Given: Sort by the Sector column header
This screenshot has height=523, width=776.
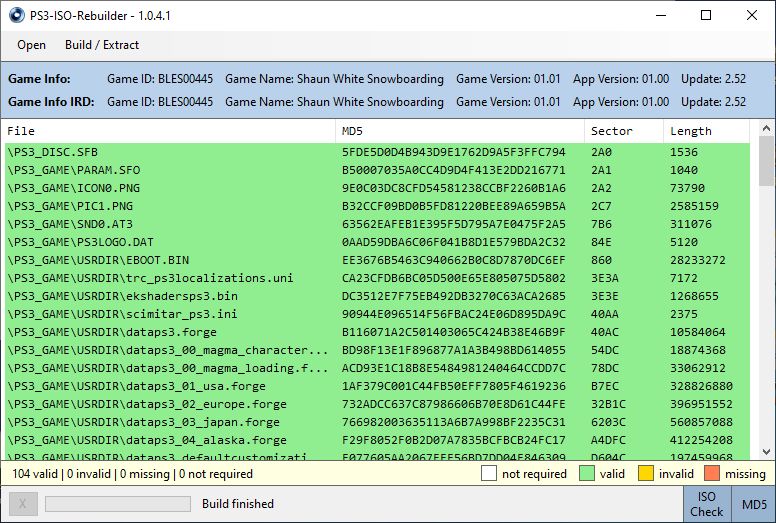Looking at the screenshot, I should pyautogui.click(x=624, y=131).
